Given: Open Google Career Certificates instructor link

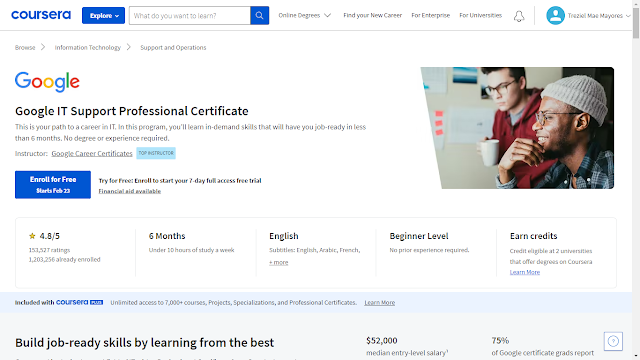Looking at the screenshot, I should [92, 153].
